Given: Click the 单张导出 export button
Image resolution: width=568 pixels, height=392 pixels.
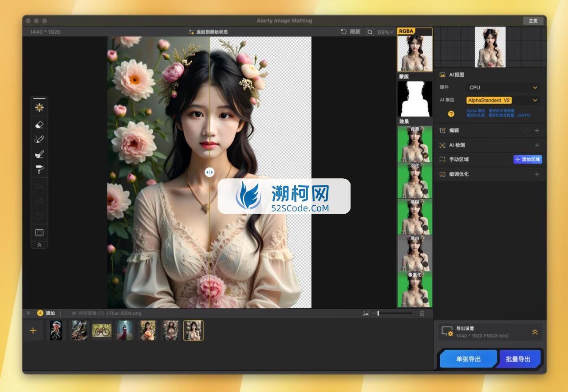Looking at the screenshot, I should pyautogui.click(x=468, y=359).
